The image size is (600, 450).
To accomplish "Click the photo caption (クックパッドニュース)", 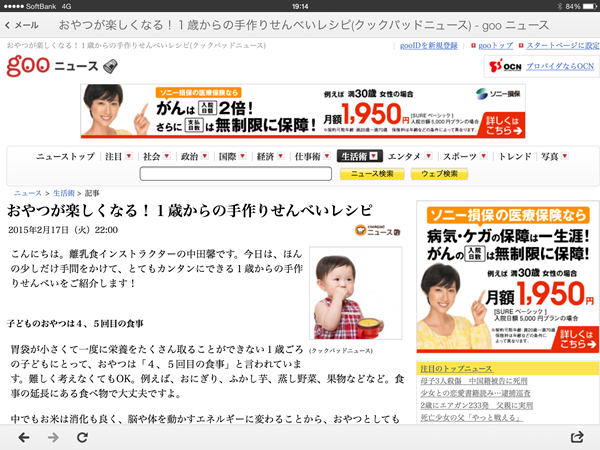I will click(x=341, y=351).
